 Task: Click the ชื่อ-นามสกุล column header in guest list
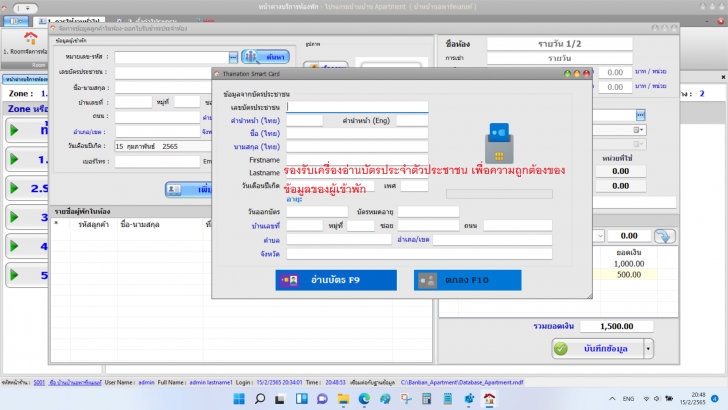(x=140, y=224)
